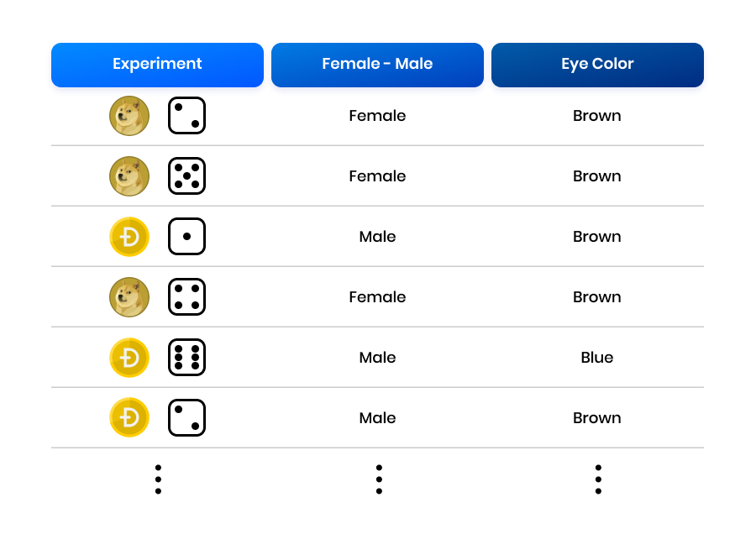Image resolution: width=756 pixels, height=534 pixels.
Task: Click the Doge coin icon in first row
Action: [129, 116]
